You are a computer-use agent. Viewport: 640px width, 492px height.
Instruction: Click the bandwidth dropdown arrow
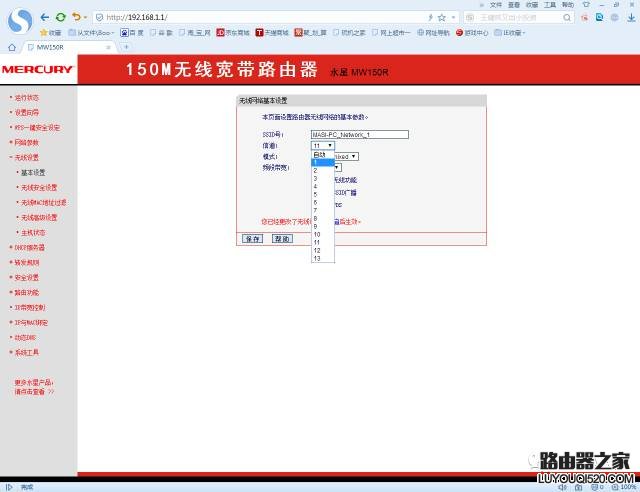tap(337, 167)
